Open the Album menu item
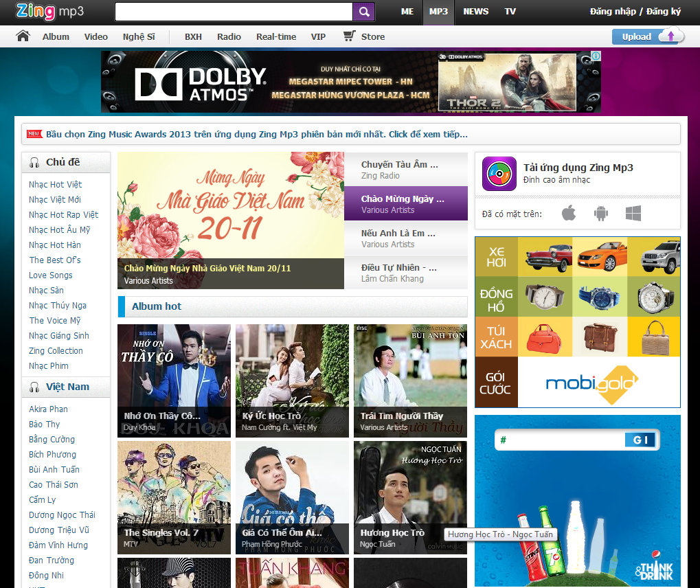Screen dimensions: 700x588 pyautogui.click(x=56, y=36)
